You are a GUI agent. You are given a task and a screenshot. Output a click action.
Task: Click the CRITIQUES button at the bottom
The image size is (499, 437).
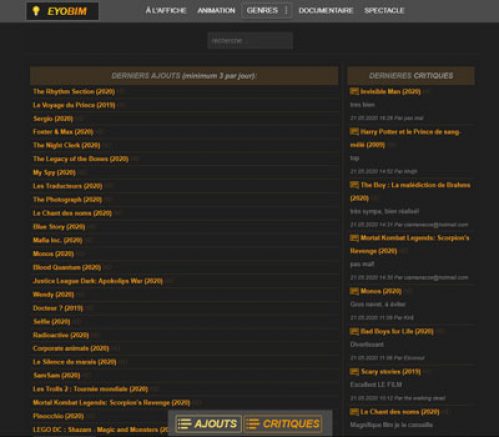[283, 424]
